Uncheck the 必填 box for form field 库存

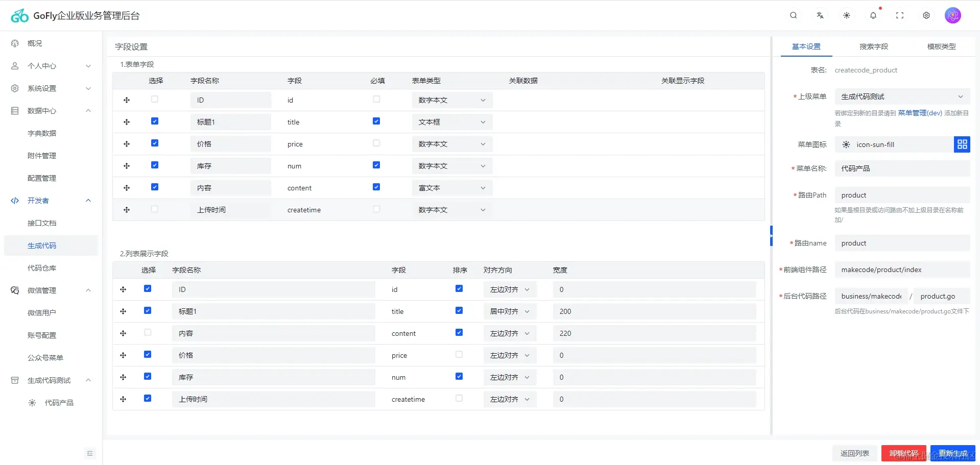(x=376, y=165)
